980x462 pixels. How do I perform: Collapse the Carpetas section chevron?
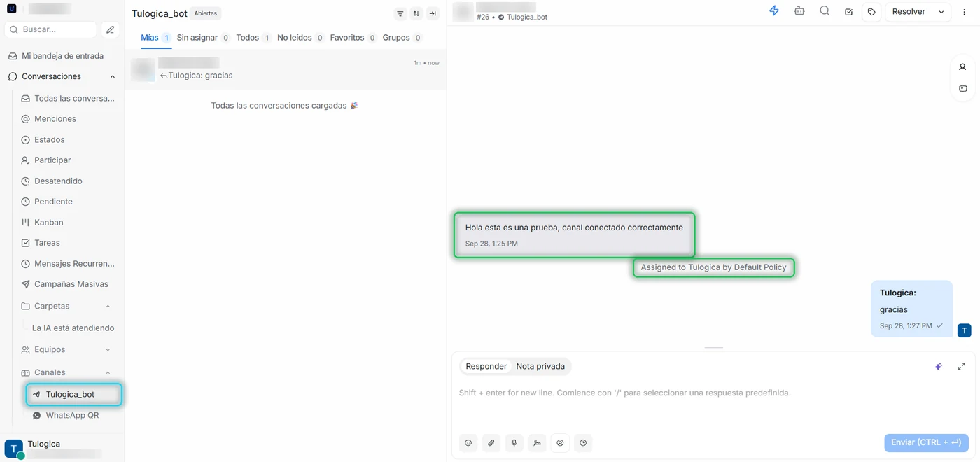point(108,306)
